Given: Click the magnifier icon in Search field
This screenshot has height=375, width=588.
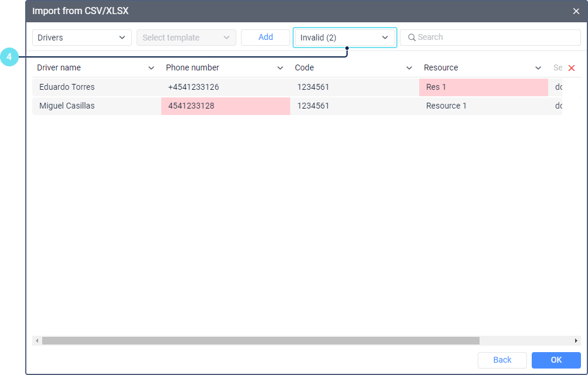Looking at the screenshot, I should (x=412, y=38).
